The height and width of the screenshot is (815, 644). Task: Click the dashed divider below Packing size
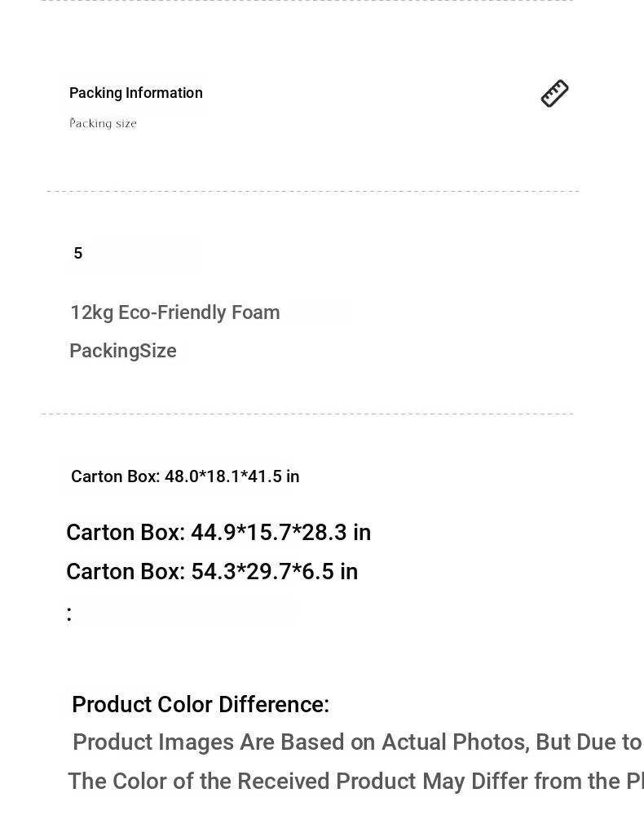coord(313,191)
